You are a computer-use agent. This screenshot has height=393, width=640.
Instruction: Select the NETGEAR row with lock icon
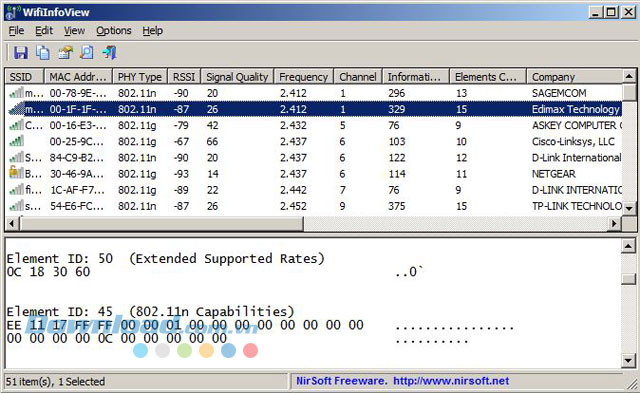pos(313,174)
